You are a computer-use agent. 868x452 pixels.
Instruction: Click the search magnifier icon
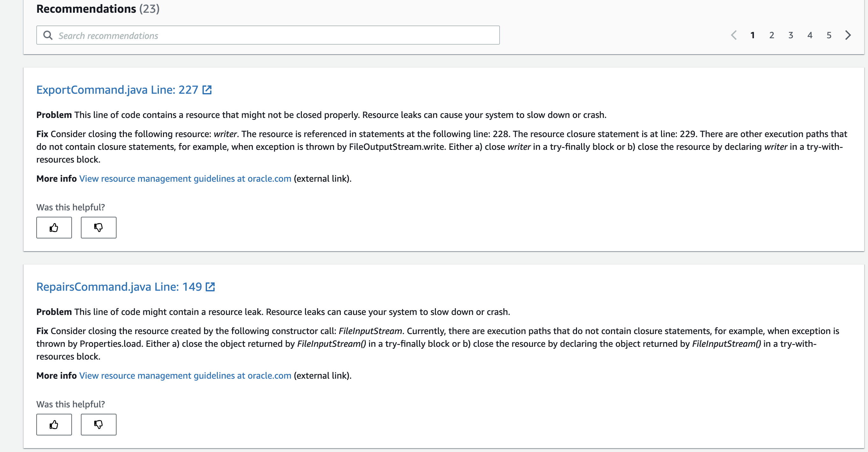click(48, 35)
